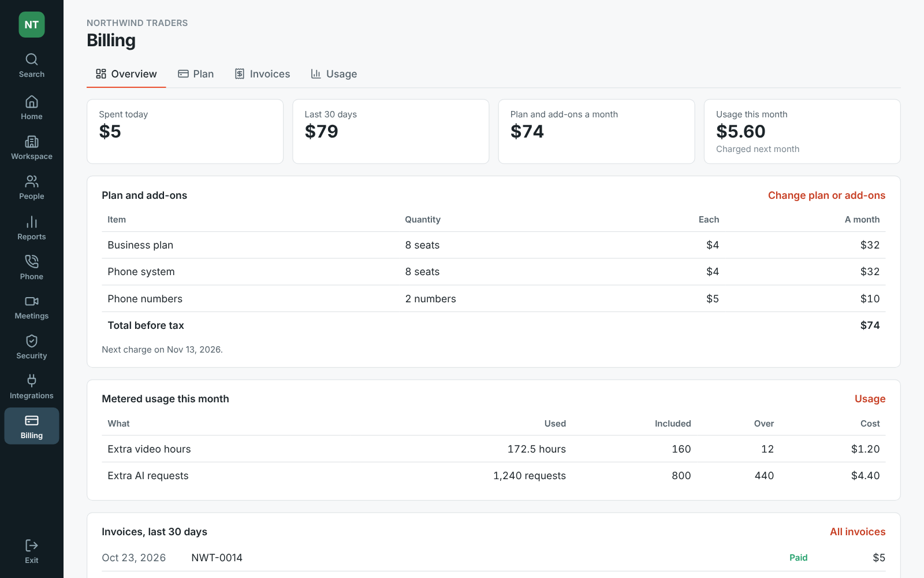Viewport: 924px width, 578px height.
Task: Open the Security section
Action: pos(32,347)
